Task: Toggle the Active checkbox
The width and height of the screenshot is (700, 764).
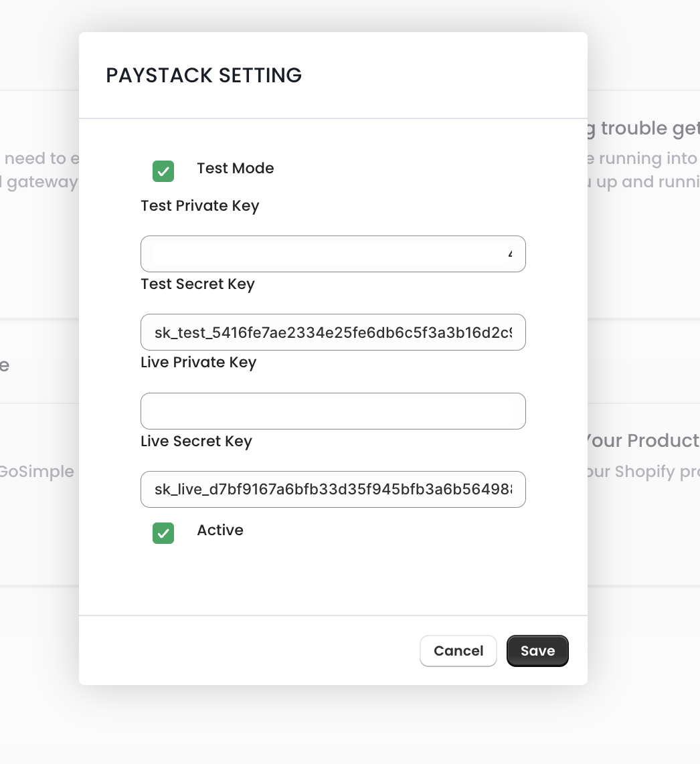Action: [x=163, y=533]
